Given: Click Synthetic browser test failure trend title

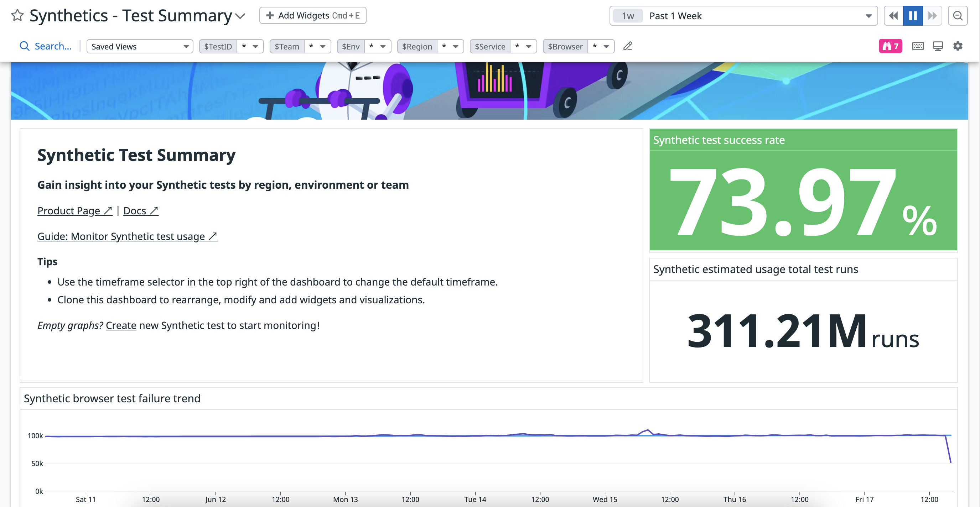Looking at the screenshot, I should pos(112,398).
